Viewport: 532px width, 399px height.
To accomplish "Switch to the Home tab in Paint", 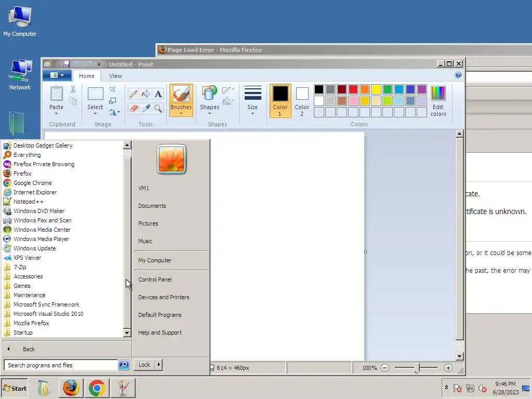I will 87,76.
